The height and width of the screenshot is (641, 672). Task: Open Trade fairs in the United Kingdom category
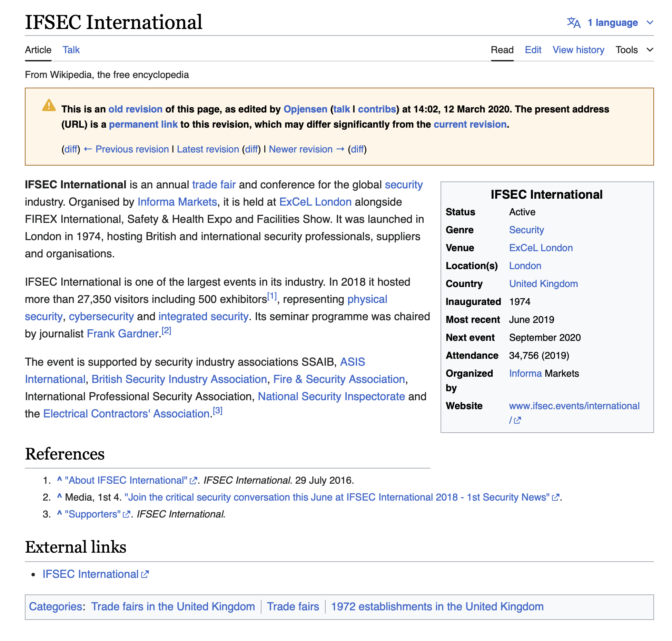pyautogui.click(x=173, y=607)
